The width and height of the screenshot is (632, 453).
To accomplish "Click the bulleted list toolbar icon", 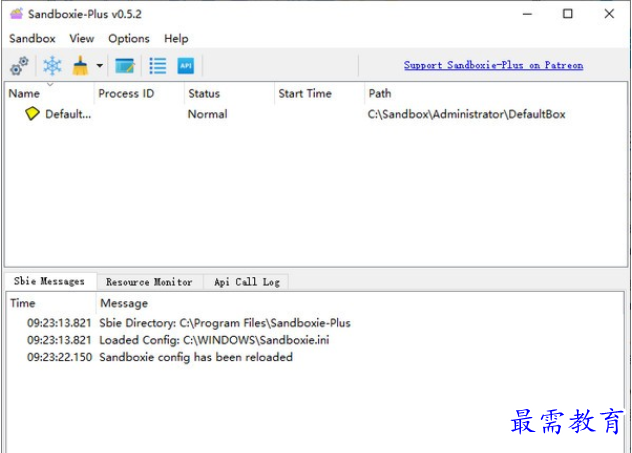I will 158,66.
